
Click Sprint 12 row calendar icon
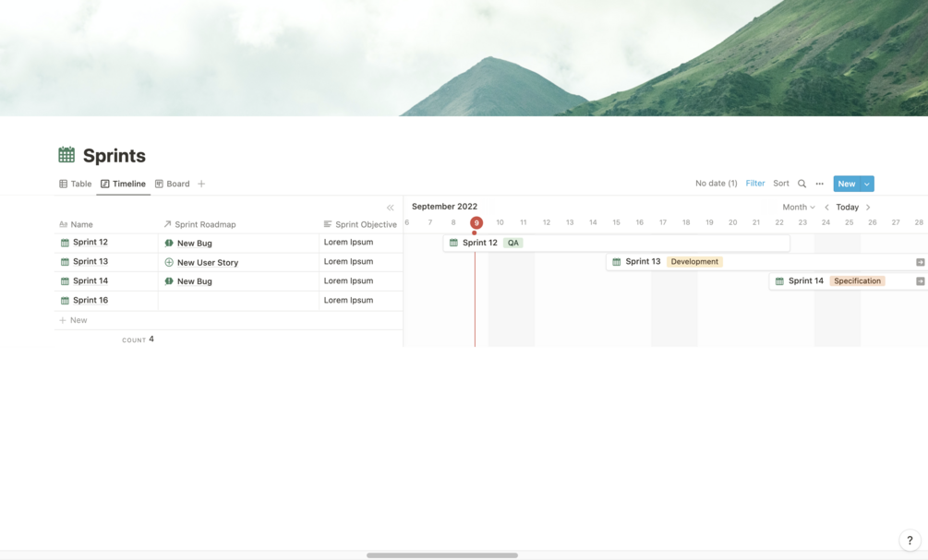(66, 243)
